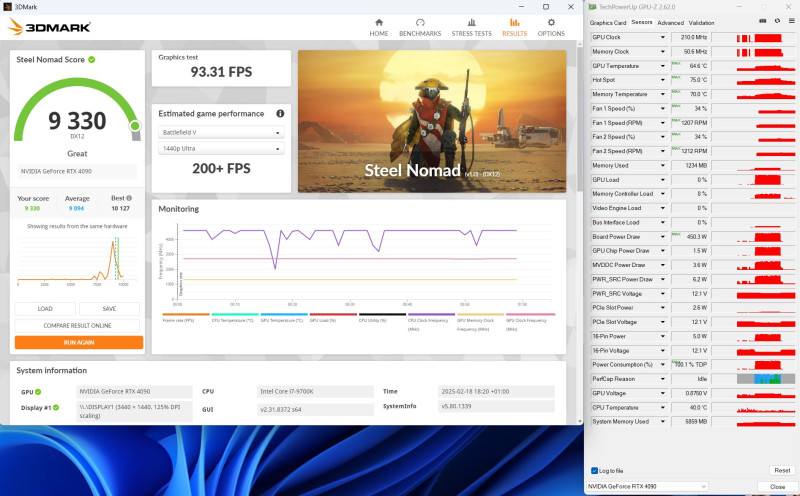The image size is (800, 496).
Task: Click the GPU Load sensor graph in GPU-Z
Action: (x=754, y=180)
